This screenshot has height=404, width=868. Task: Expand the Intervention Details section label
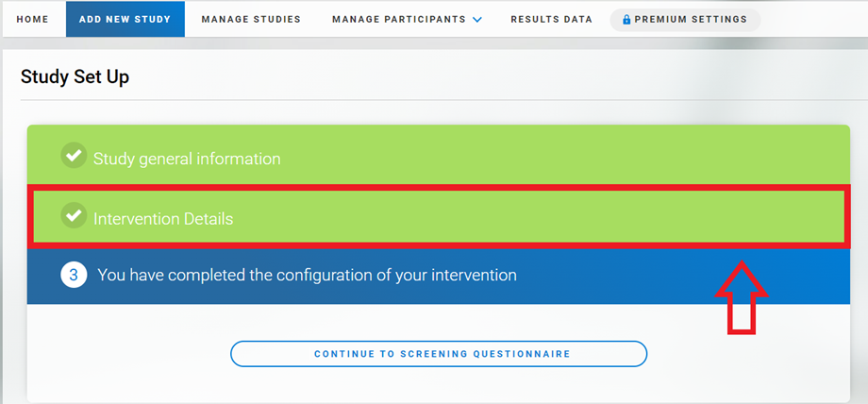click(x=162, y=219)
